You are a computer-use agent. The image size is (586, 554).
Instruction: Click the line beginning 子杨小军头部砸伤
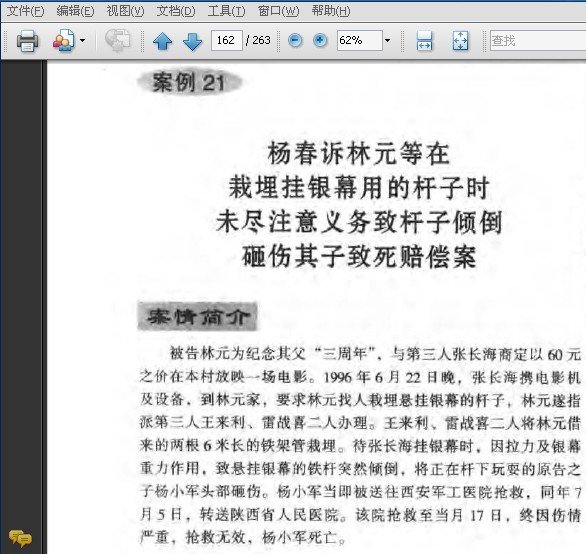coord(360,492)
